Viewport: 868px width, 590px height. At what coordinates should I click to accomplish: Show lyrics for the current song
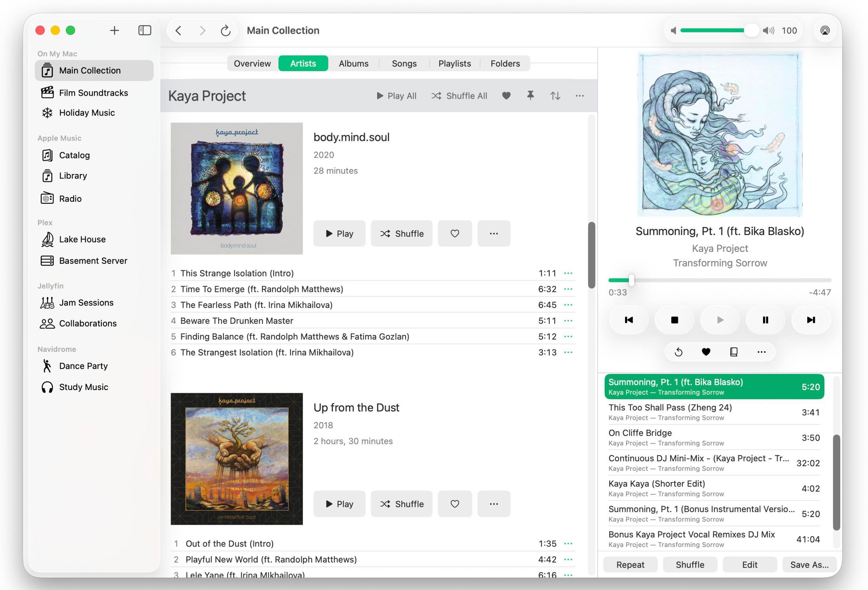coord(734,351)
